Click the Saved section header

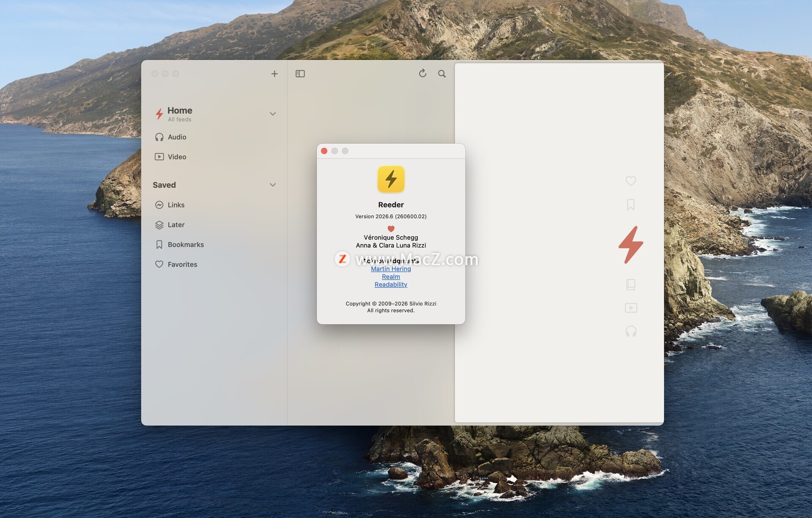point(164,185)
